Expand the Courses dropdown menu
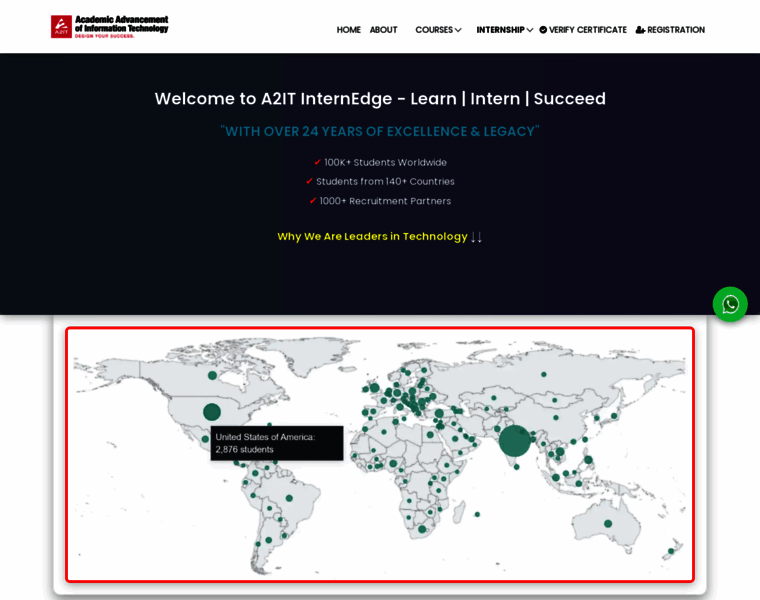Image resolution: width=760 pixels, height=600 pixels. [x=438, y=30]
